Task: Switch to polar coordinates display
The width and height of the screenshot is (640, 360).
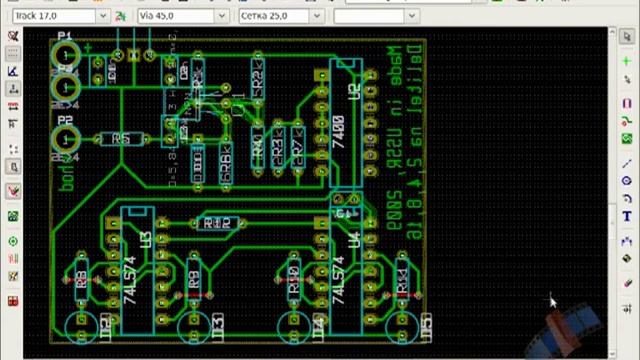Action: tap(13, 71)
